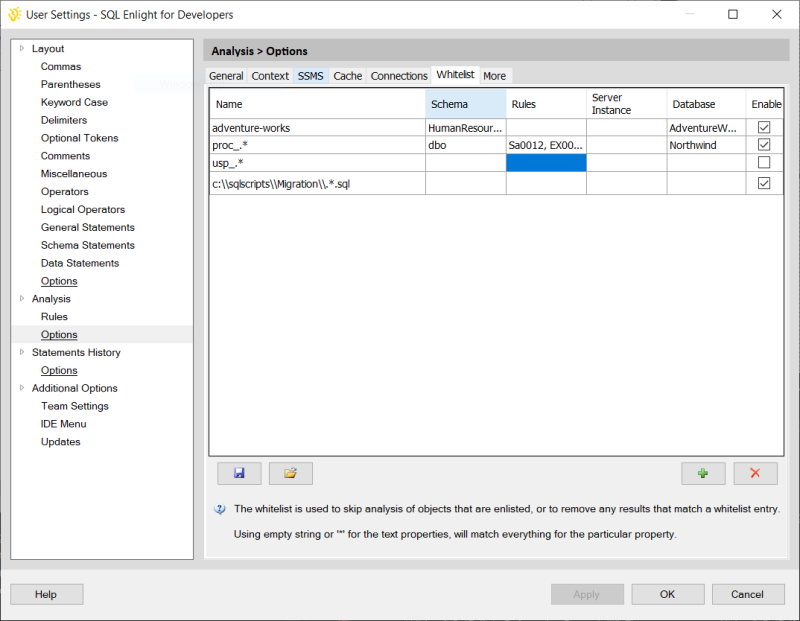Select Commas in the settings tree

click(x=61, y=66)
